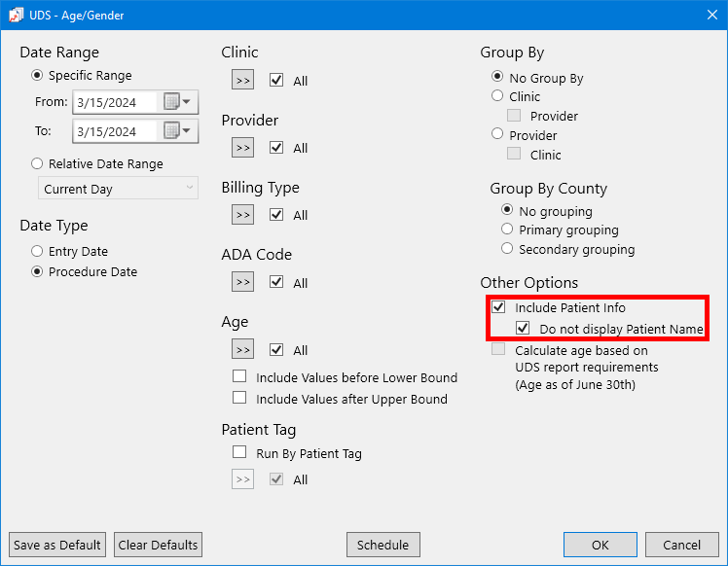728x566 pixels.
Task: Click the Schedule button
Action: click(x=383, y=545)
